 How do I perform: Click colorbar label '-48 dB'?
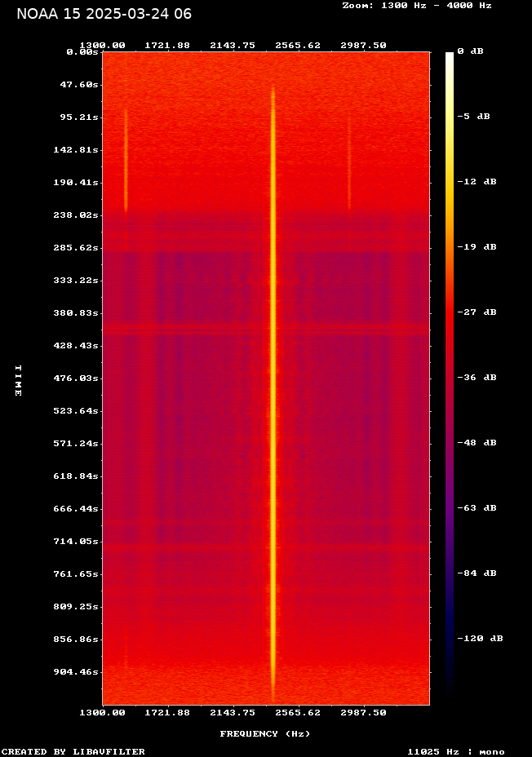477,443
